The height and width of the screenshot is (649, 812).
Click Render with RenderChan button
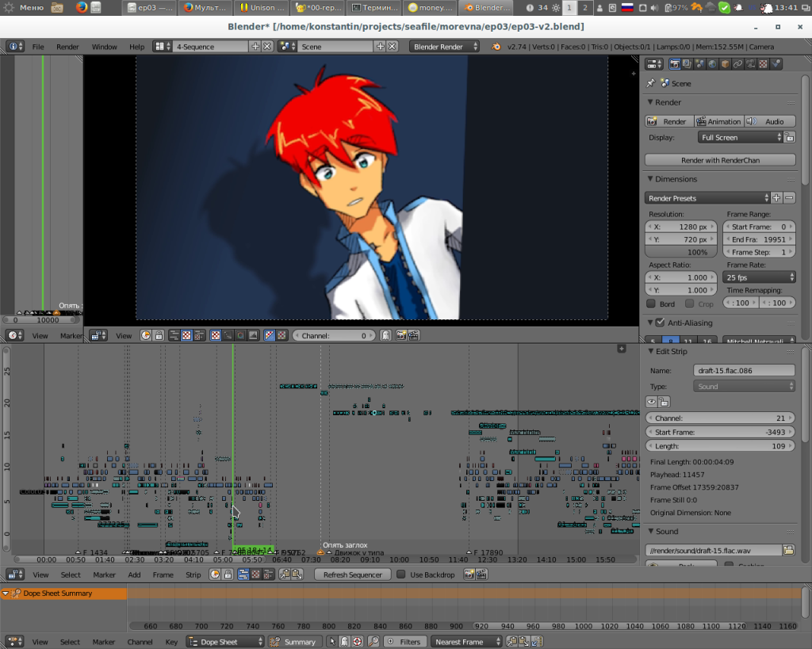click(720, 160)
